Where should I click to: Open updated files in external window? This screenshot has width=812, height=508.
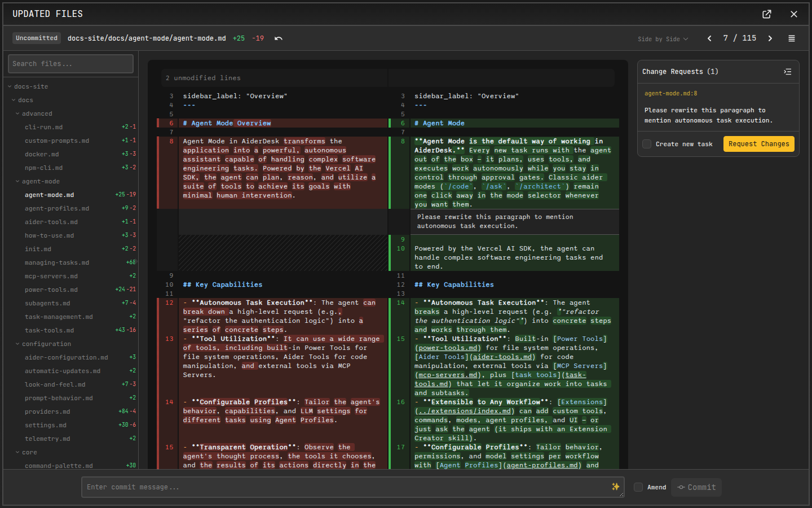[x=767, y=14]
